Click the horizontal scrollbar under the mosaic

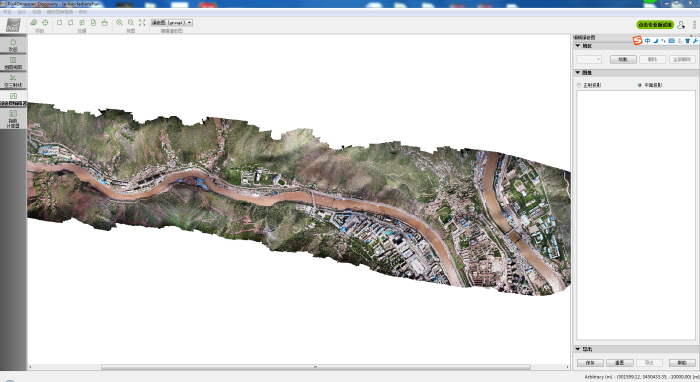pyautogui.click(x=316, y=367)
